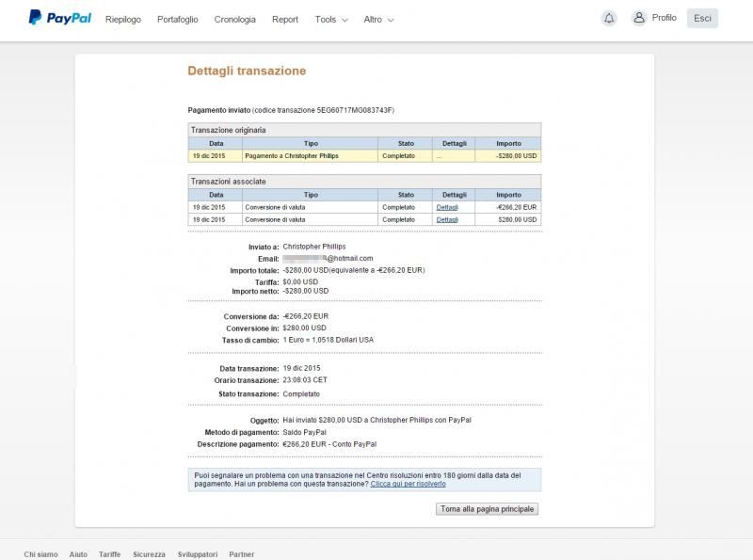
Task: Click the profile avatar icon
Action: [x=639, y=18]
